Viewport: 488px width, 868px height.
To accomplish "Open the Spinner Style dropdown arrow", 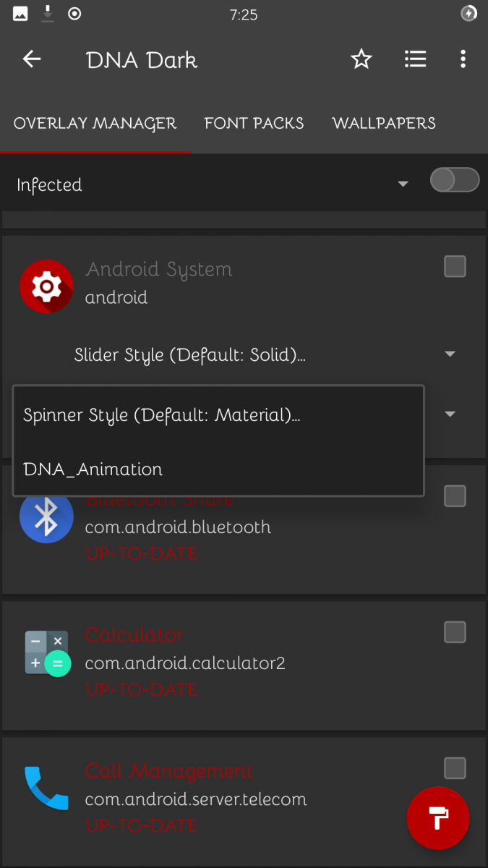I will coord(450,414).
